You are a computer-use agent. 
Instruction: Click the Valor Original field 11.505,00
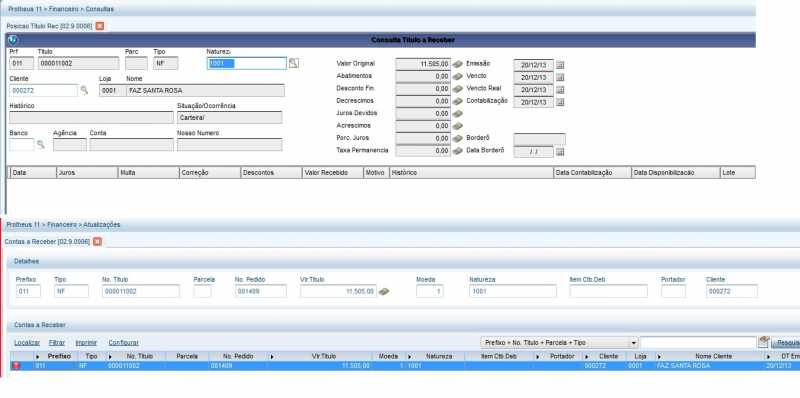tap(423, 64)
